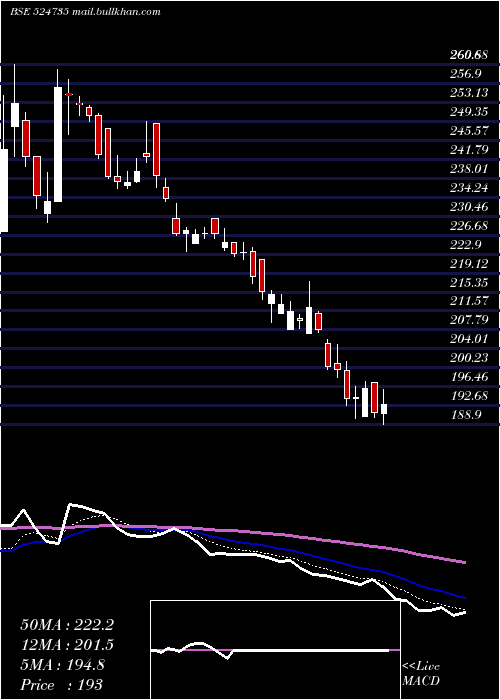Click the 215.35 price axis label
This screenshot has width=500, height=700.
pos(469,283)
